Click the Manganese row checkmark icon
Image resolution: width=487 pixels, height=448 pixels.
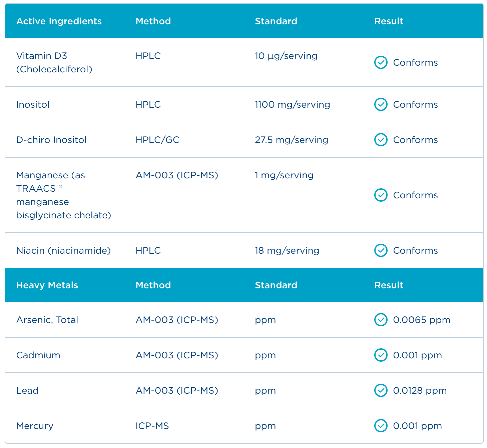pos(381,195)
